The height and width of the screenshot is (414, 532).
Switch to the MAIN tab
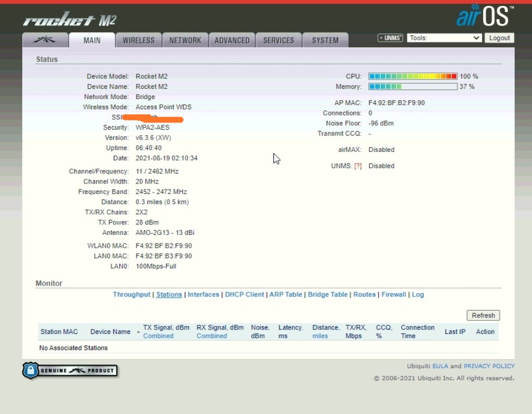coord(92,40)
